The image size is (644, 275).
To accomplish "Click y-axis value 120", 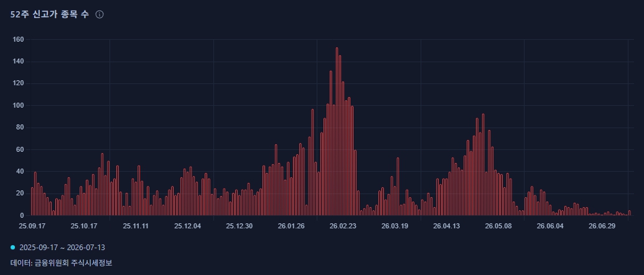I will pyautogui.click(x=19, y=83).
